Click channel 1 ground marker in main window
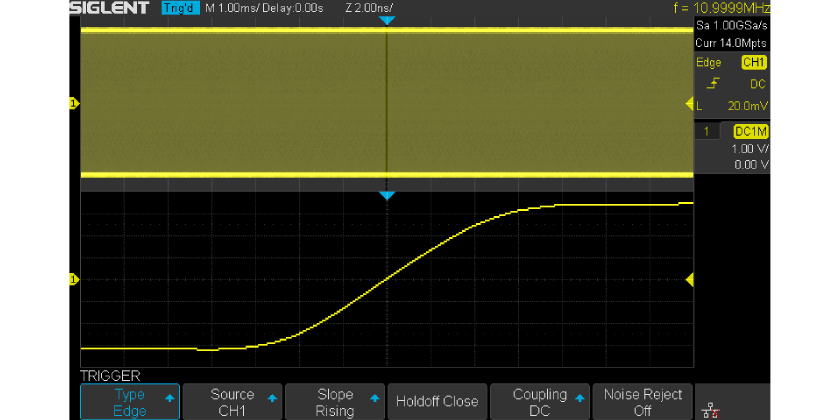 (73, 103)
